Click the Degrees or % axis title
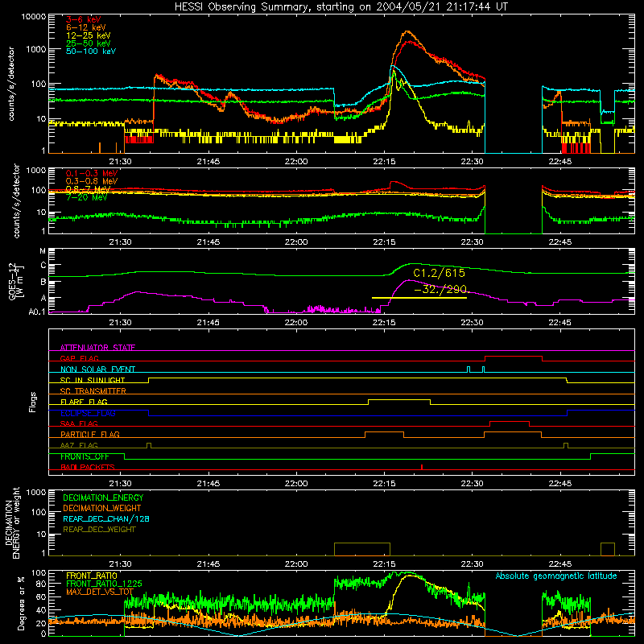The height and width of the screenshot is (644, 644). 22,603
